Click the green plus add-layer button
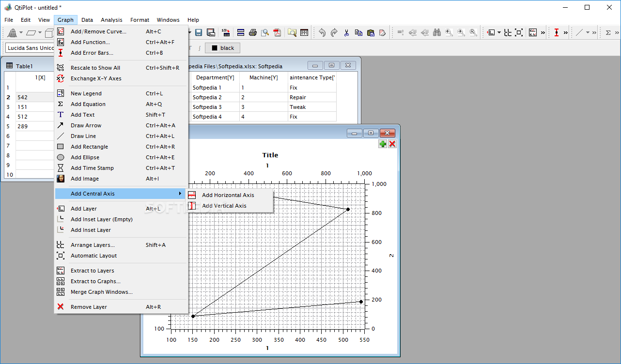The width and height of the screenshot is (621, 364). [383, 144]
